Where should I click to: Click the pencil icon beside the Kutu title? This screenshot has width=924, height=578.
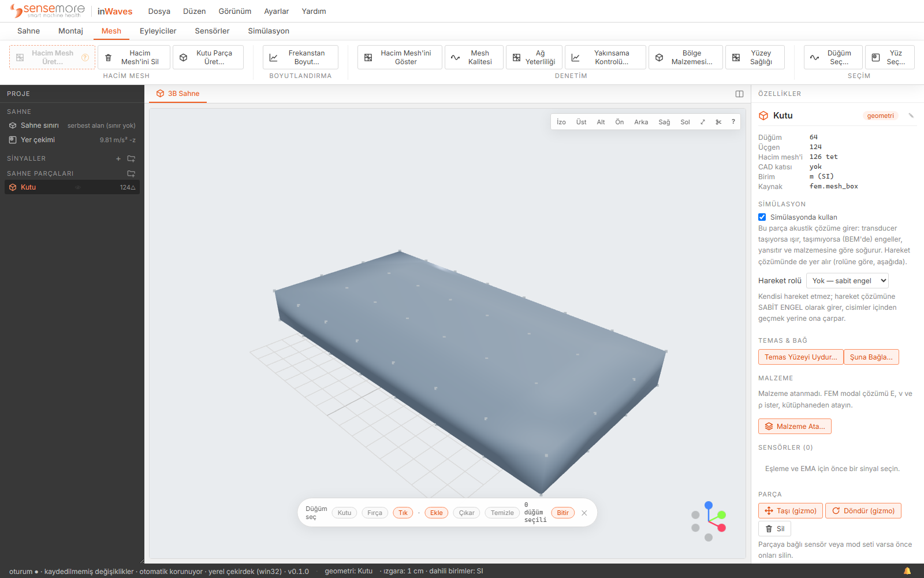click(911, 116)
